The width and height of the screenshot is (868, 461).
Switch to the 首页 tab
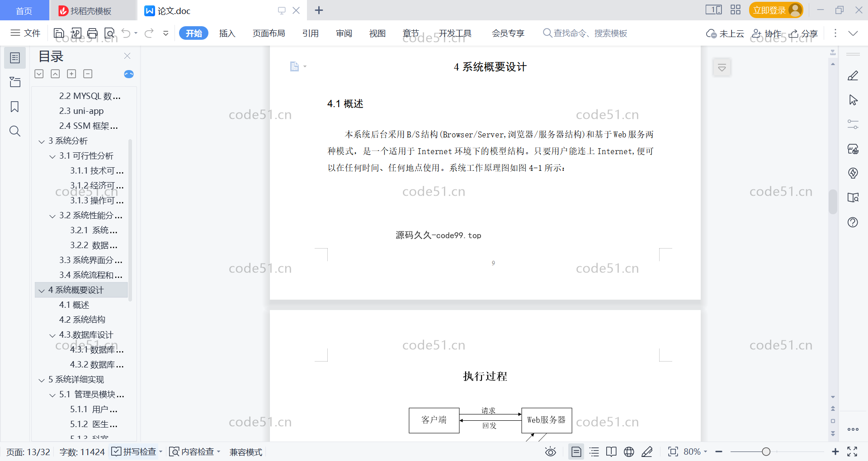[x=24, y=10]
